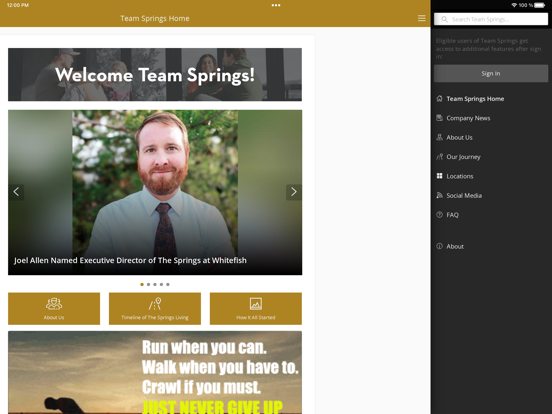Click the About info circle icon
The height and width of the screenshot is (414, 552).
(x=439, y=246)
